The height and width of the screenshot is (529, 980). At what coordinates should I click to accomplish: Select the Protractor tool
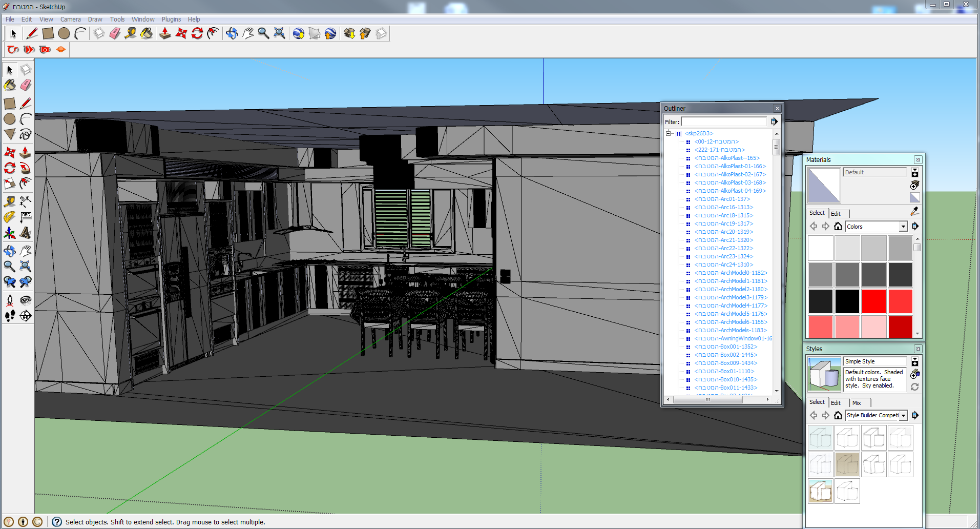[x=10, y=217]
